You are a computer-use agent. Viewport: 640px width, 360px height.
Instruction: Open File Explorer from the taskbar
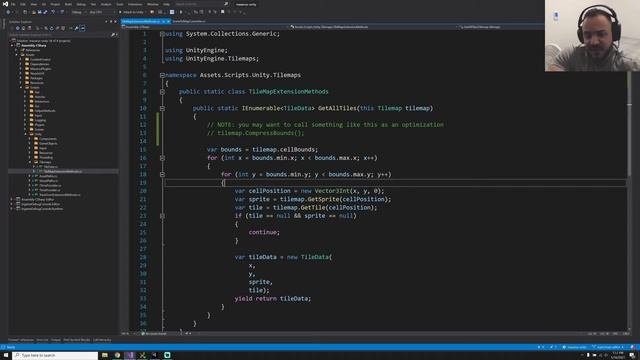[105, 356]
